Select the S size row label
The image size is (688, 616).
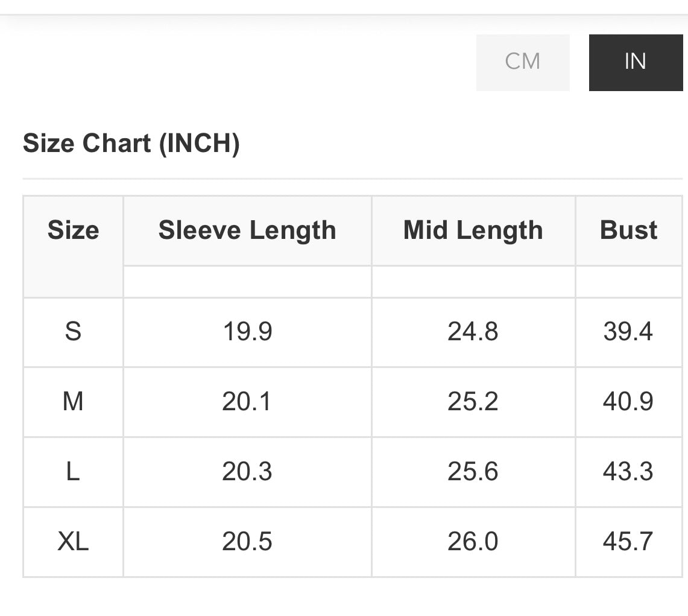coord(74,331)
